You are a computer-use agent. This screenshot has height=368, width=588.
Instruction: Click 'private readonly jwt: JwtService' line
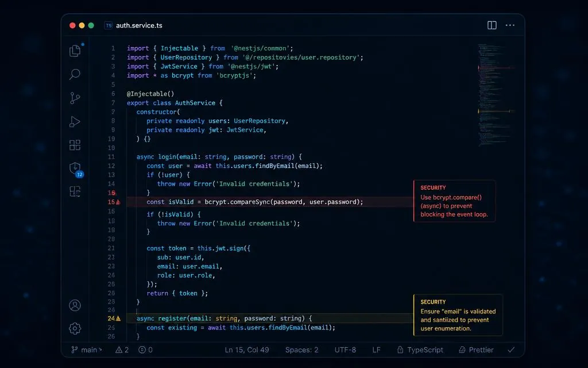(206, 130)
